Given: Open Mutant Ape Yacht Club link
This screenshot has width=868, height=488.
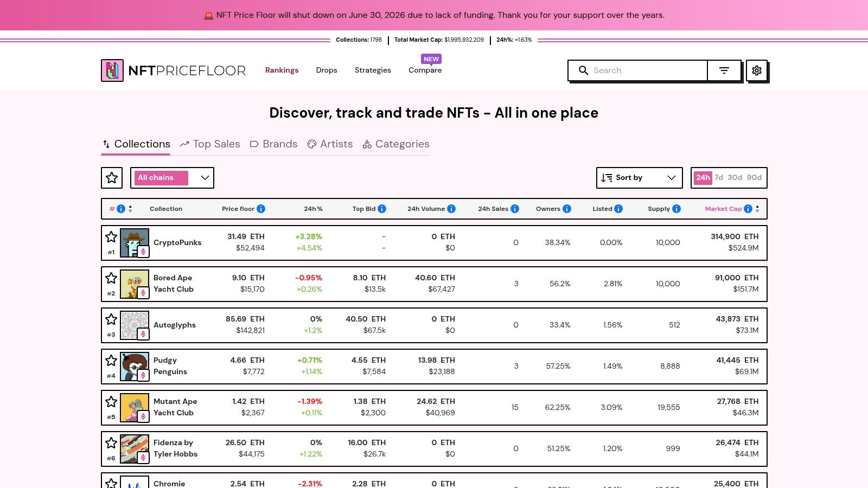Looking at the screenshot, I should click(x=175, y=407).
